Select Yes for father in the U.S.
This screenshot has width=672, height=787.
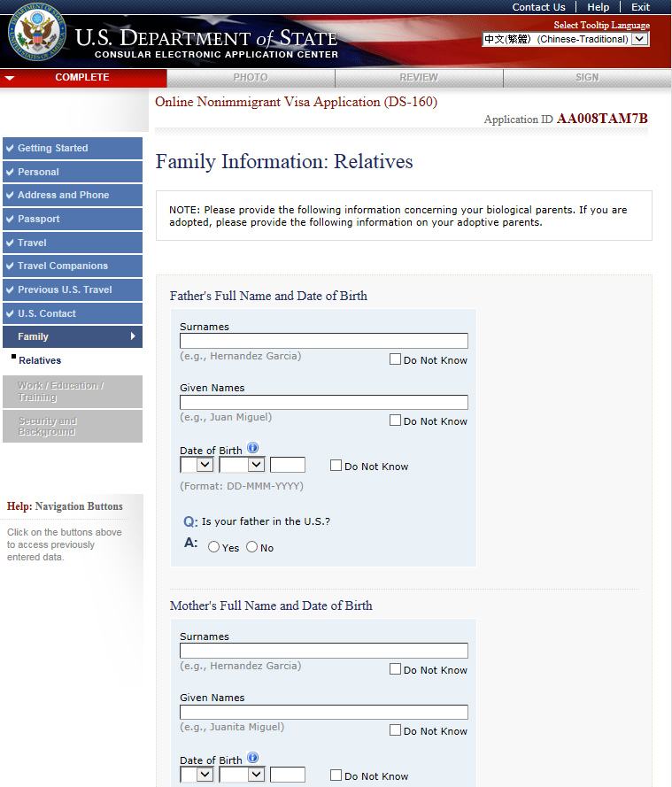tap(213, 547)
